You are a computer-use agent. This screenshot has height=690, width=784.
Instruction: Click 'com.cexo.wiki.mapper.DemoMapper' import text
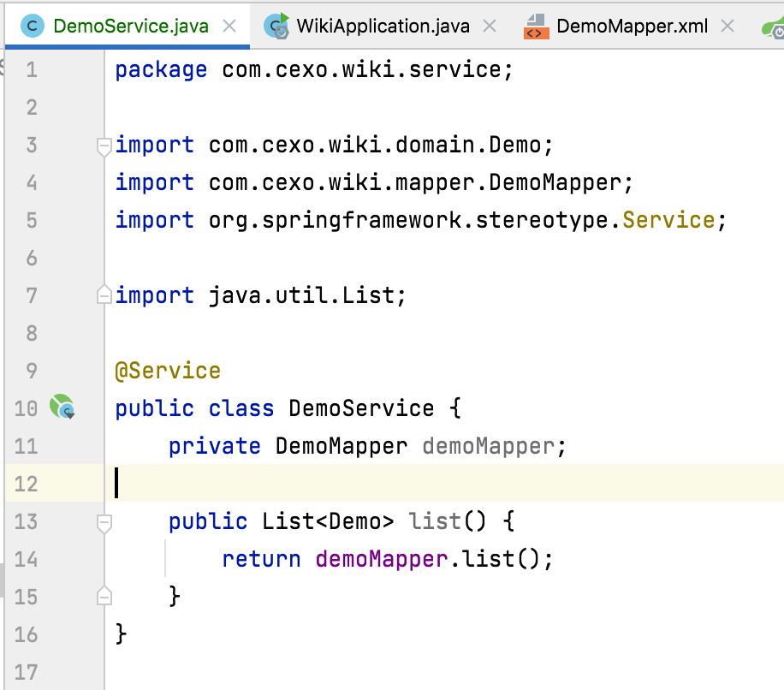tap(415, 182)
